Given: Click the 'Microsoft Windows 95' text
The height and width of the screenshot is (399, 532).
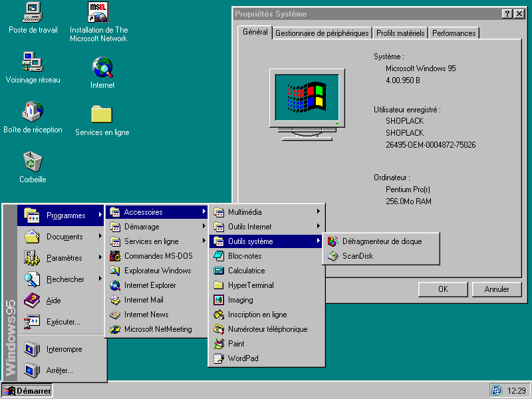Looking at the screenshot, I should tap(421, 68).
